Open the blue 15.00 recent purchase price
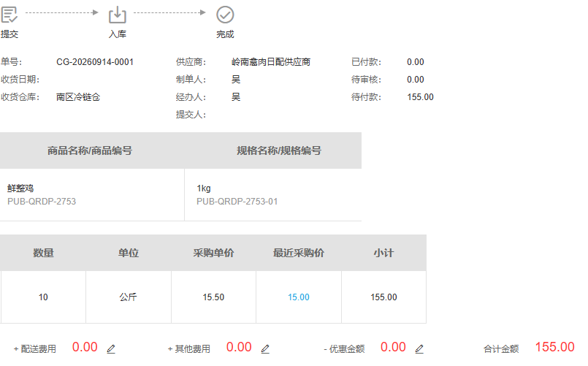The image size is (588, 366). [299, 297]
